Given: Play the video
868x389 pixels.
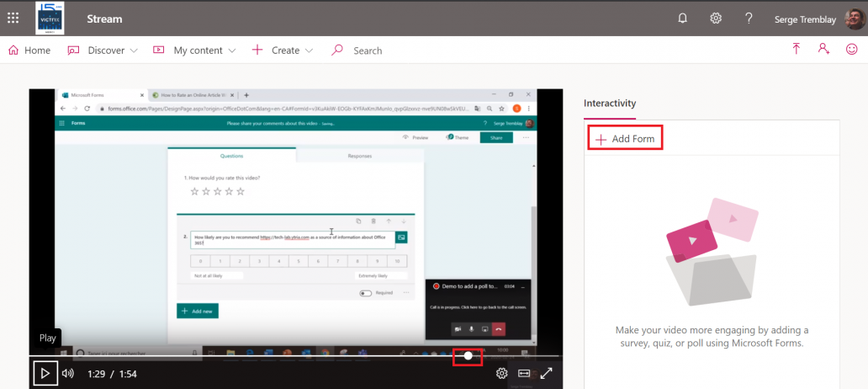Looking at the screenshot, I should [x=45, y=374].
